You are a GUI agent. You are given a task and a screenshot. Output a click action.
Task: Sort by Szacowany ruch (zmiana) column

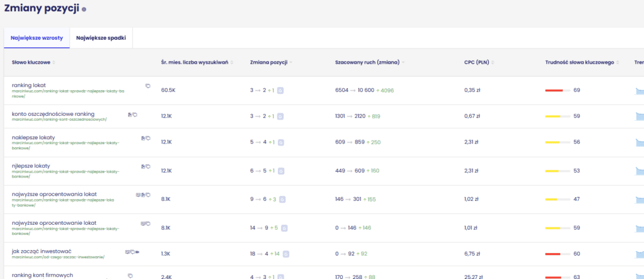pyautogui.click(x=368, y=62)
